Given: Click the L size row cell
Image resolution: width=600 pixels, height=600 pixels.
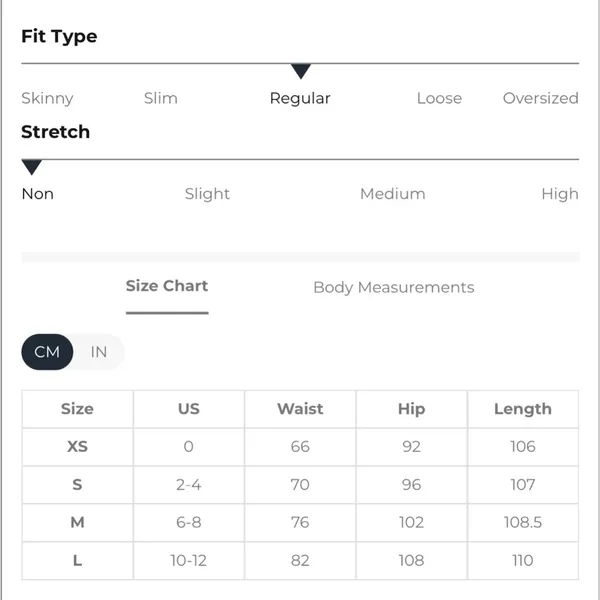Looking at the screenshot, I should (x=78, y=561).
